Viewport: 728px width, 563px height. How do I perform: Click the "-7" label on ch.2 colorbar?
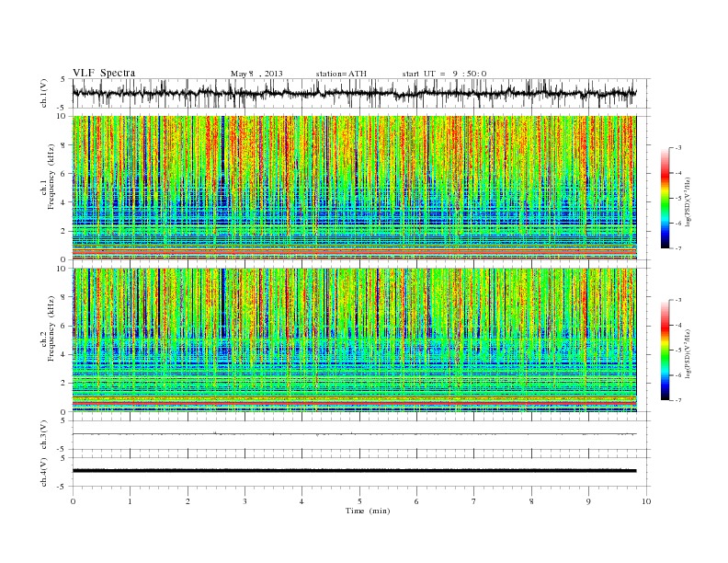point(678,400)
